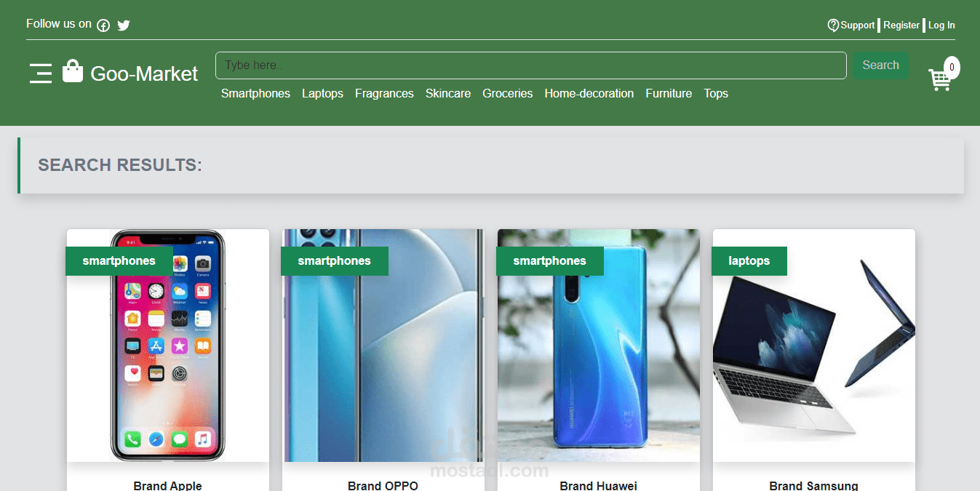Open the Fragrances category
Screen dimensions: 980x491
pos(384,94)
